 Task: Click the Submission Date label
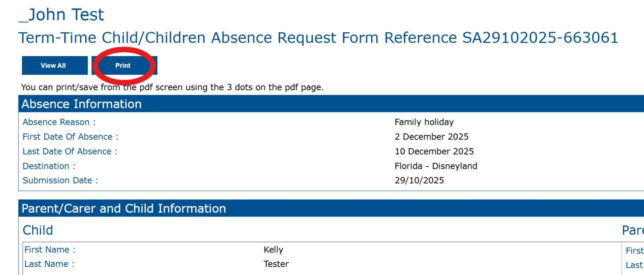(60, 181)
